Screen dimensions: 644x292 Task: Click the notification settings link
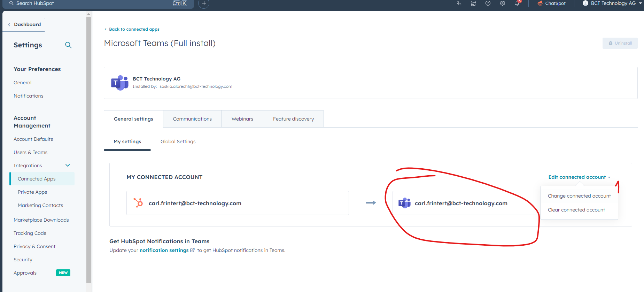tap(164, 250)
